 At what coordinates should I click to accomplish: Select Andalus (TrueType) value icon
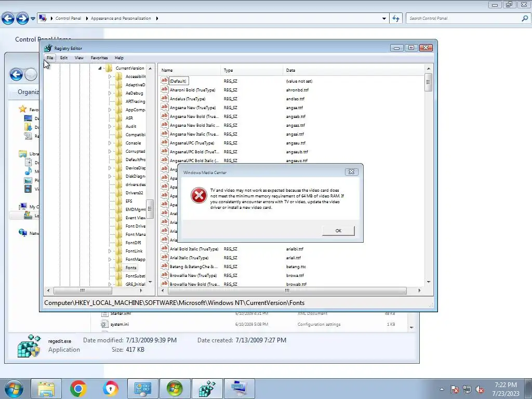point(165,98)
